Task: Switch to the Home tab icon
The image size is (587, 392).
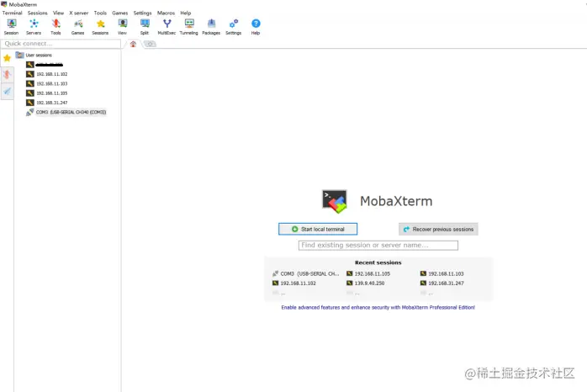Action: [133, 45]
